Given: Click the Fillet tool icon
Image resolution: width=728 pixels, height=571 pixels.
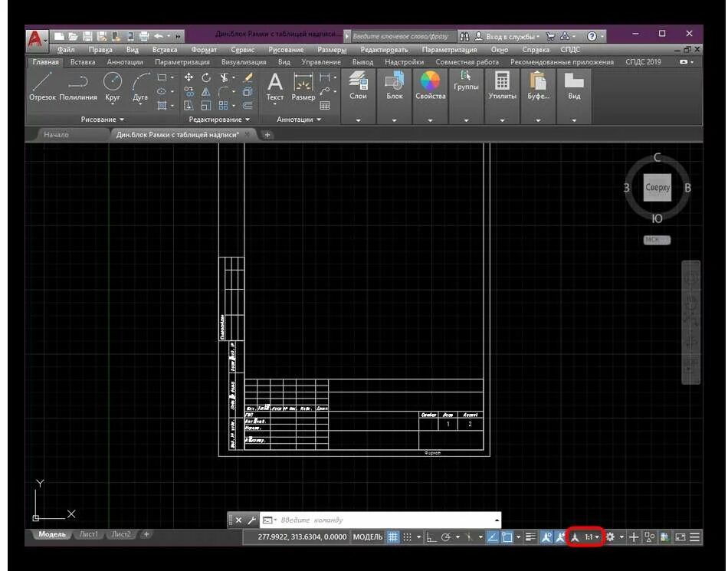Looking at the screenshot, I should point(223,92).
